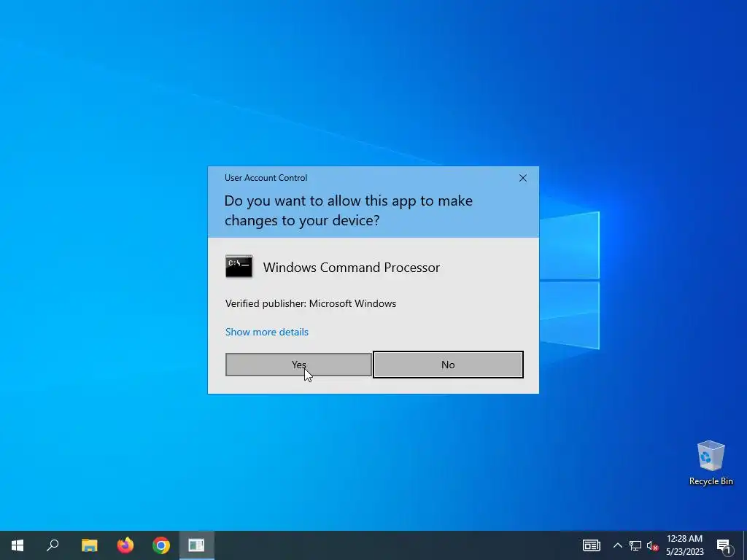747x560 pixels.
Task: Close the User Account Control dialog
Action: pos(522,178)
